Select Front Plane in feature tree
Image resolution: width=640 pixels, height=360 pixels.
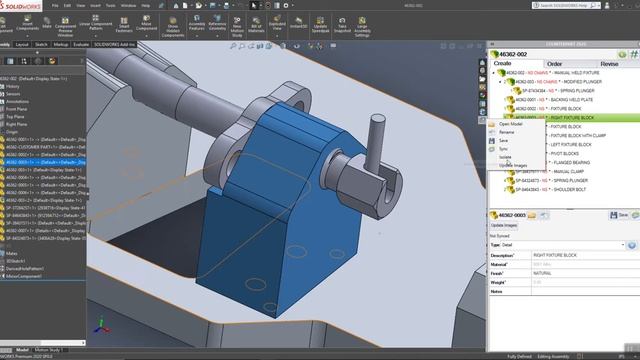pyautogui.click(x=16, y=109)
